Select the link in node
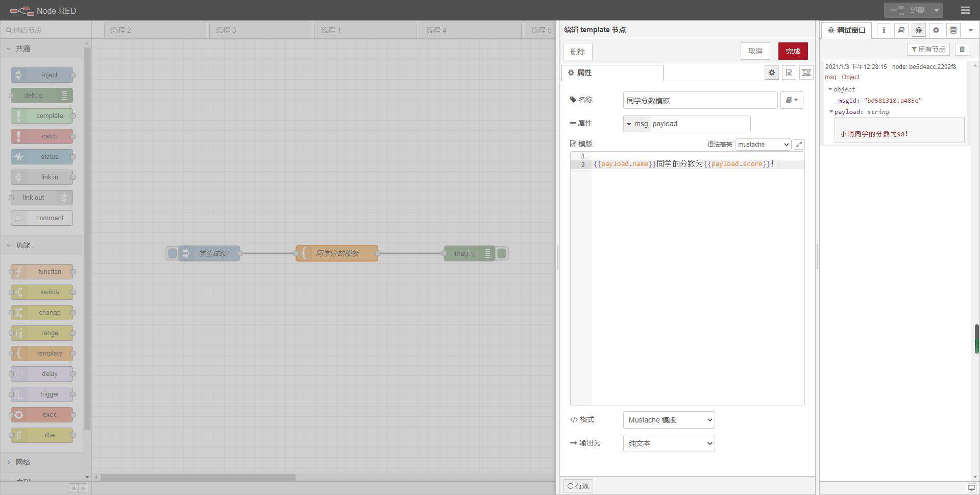The image size is (980, 495). point(42,177)
